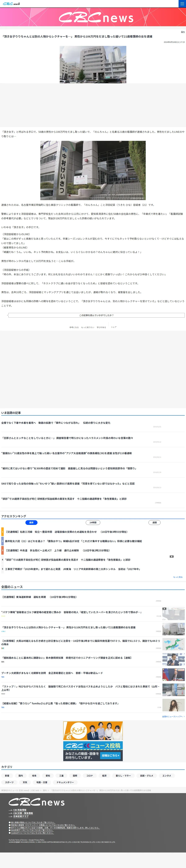Screen dimensions: 186x868
Task: Select the 話題・グルメ category chip
Action: 147,775
